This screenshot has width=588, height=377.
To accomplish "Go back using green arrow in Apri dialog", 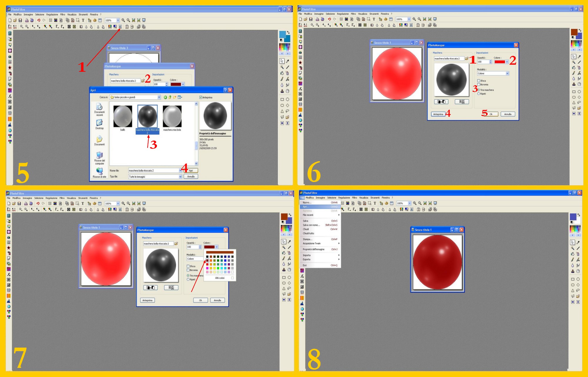I will click(165, 97).
